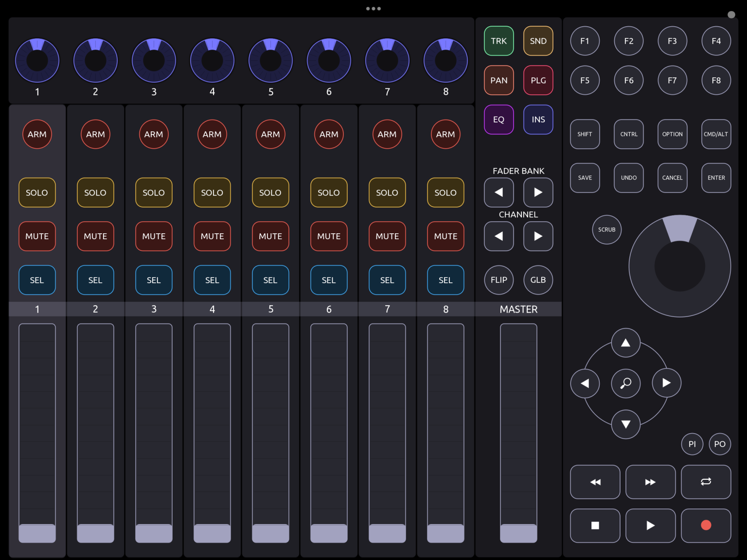This screenshot has height=560, width=747.
Task: Switch to EQ assignment mode
Action: pyautogui.click(x=499, y=120)
